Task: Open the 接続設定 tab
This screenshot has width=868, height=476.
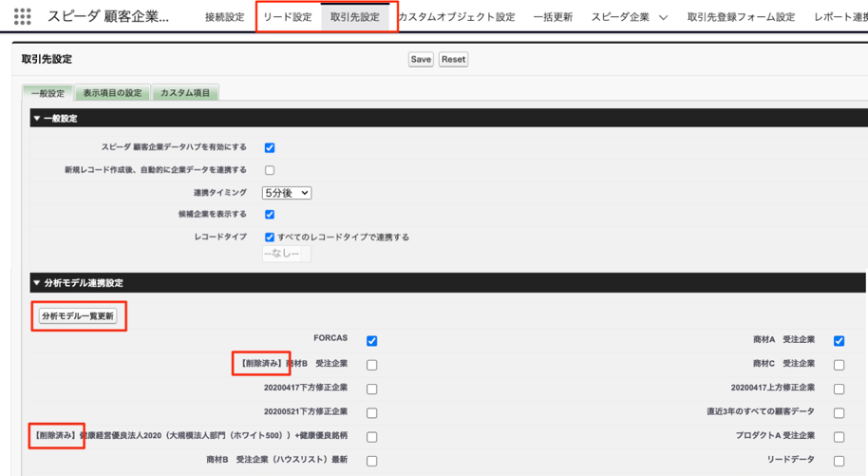Action: click(225, 17)
